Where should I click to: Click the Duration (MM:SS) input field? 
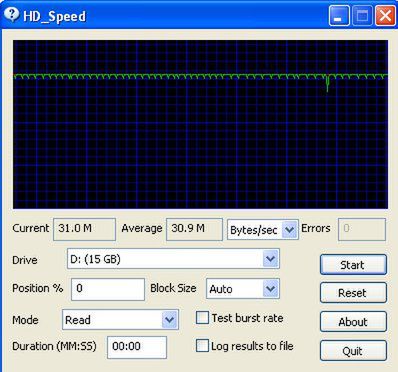click(x=137, y=347)
